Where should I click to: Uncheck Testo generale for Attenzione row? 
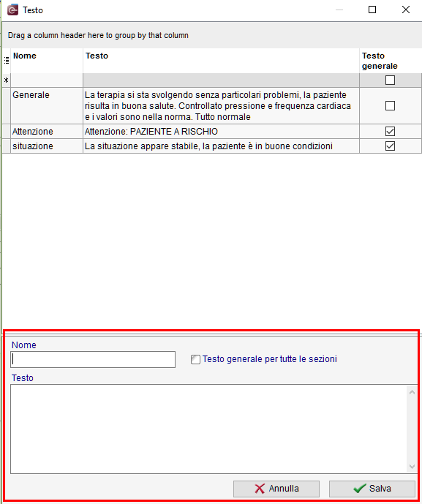pyautogui.click(x=390, y=131)
